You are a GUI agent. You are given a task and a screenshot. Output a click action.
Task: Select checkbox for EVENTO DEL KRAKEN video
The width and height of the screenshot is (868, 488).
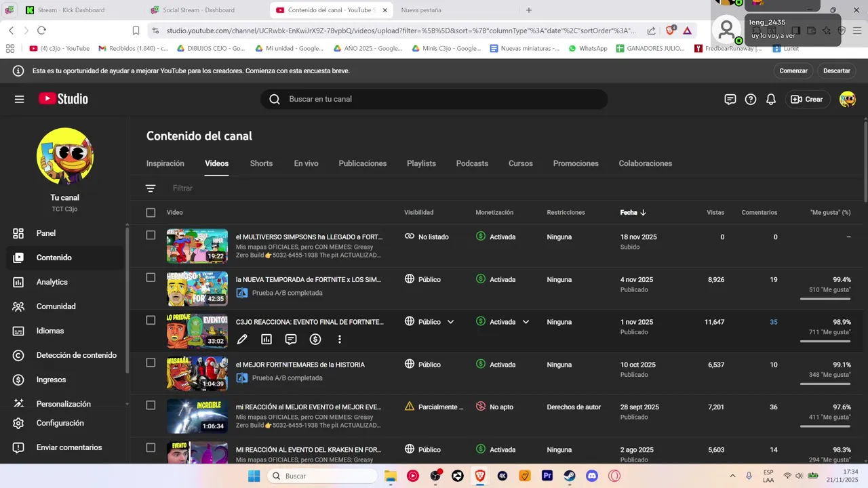click(151, 447)
